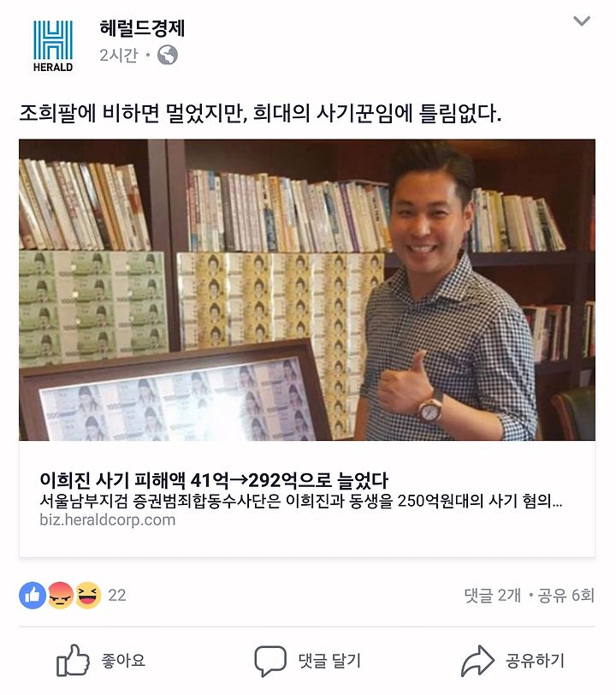Screen dimensions: 616x695
Task: Click the share arrow icon
Action: [x=477, y=661]
